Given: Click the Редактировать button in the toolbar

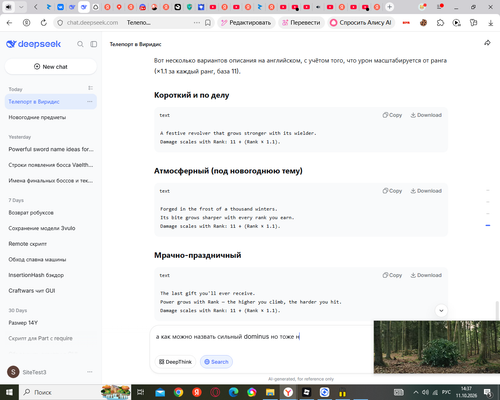Looking at the screenshot, I should [x=246, y=23].
